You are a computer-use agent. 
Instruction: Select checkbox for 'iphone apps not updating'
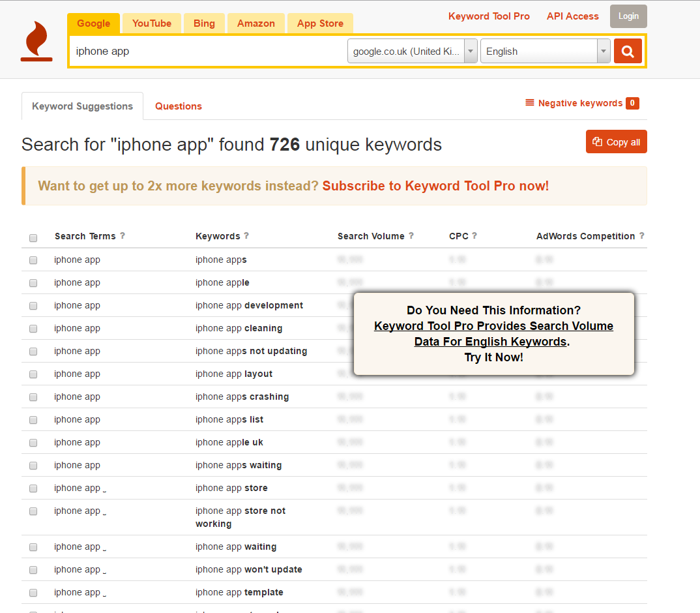[33, 351]
